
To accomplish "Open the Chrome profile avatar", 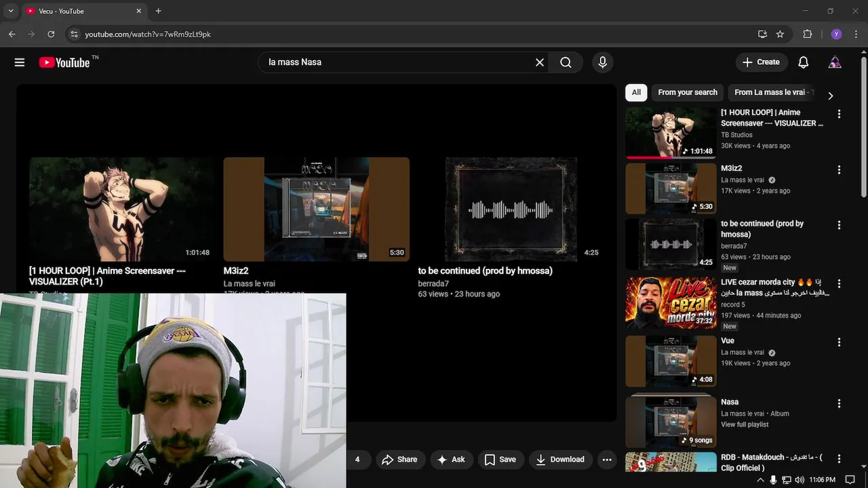I will tap(836, 34).
